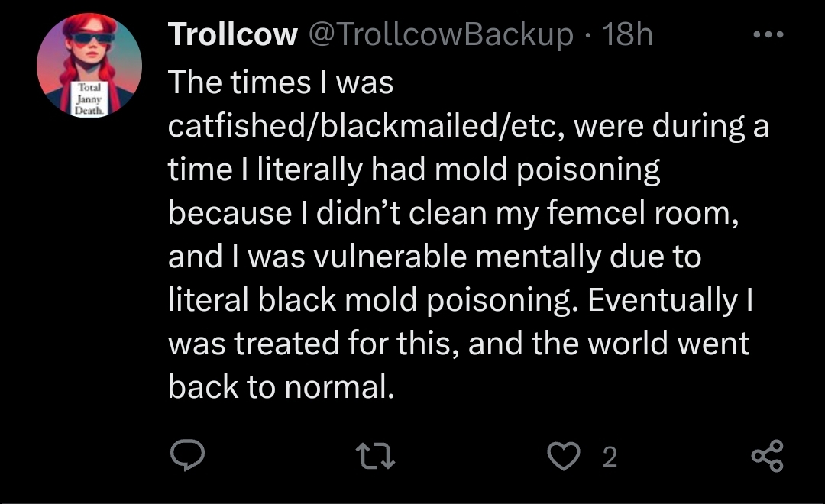Open the share icon menu
Screen dimensions: 825x504
[767, 456]
